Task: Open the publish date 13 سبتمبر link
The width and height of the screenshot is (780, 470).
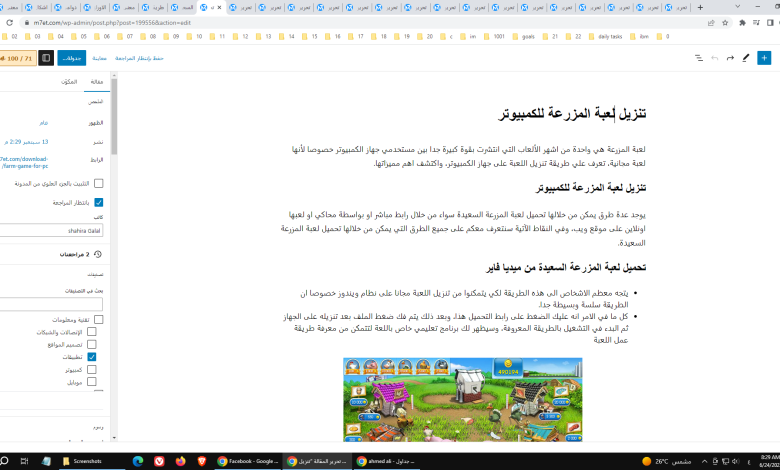Action: click(x=26, y=142)
